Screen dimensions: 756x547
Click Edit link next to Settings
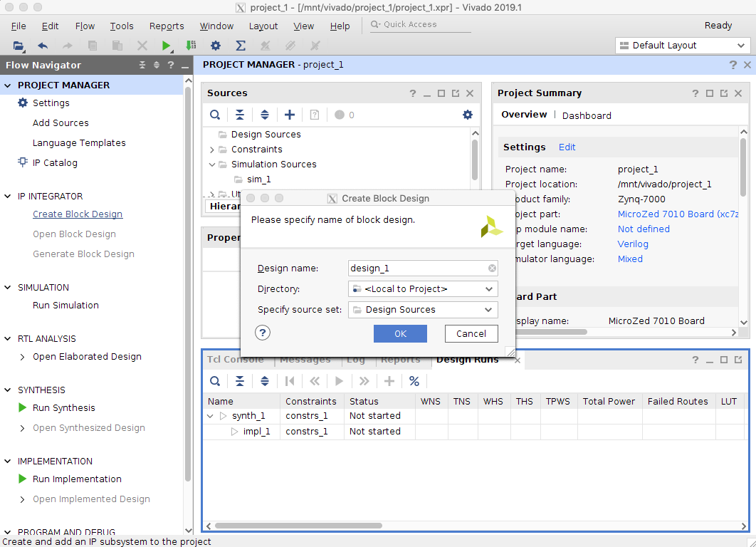567,147
